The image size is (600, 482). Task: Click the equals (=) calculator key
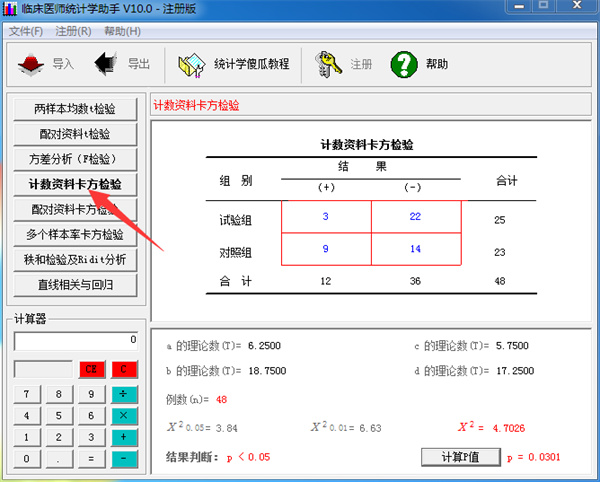coord(91,459)
